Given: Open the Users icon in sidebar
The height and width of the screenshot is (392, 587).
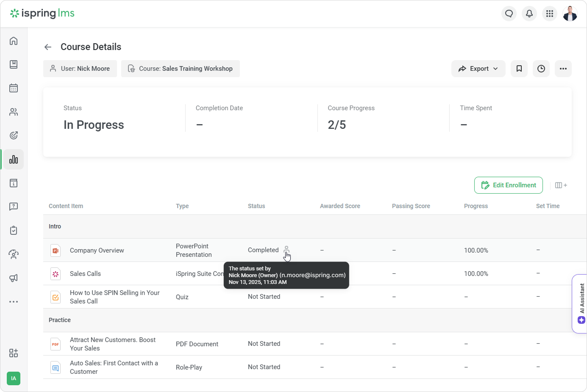Looking at the screenshot, I should coord(14,112).
